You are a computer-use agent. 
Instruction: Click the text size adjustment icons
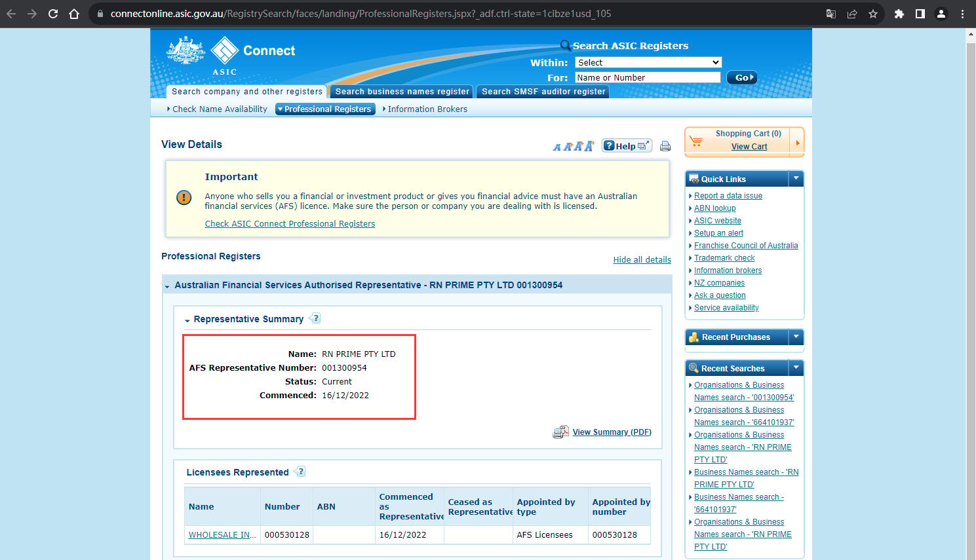pyautogui.click(x=573, y=146)
